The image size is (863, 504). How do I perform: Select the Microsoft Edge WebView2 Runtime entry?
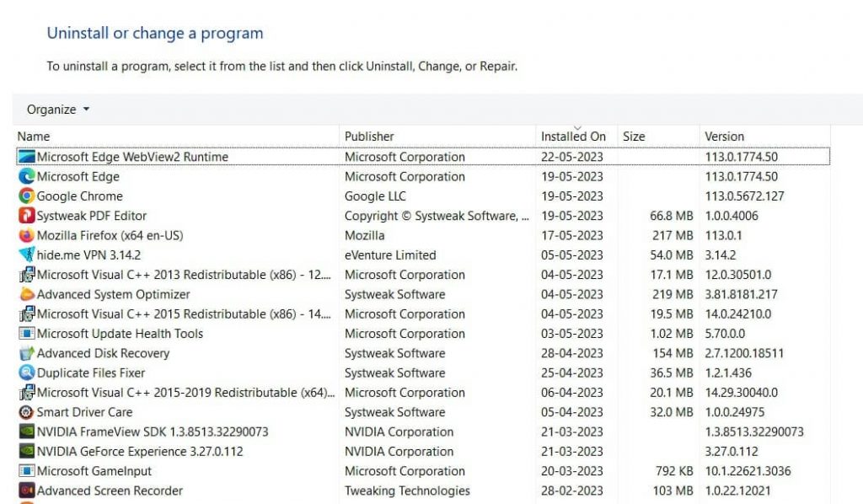(x=101, y=157)
